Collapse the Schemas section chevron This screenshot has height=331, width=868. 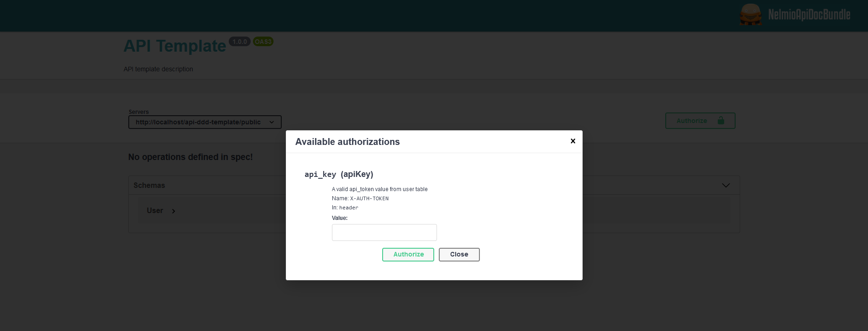click(726, 185)
